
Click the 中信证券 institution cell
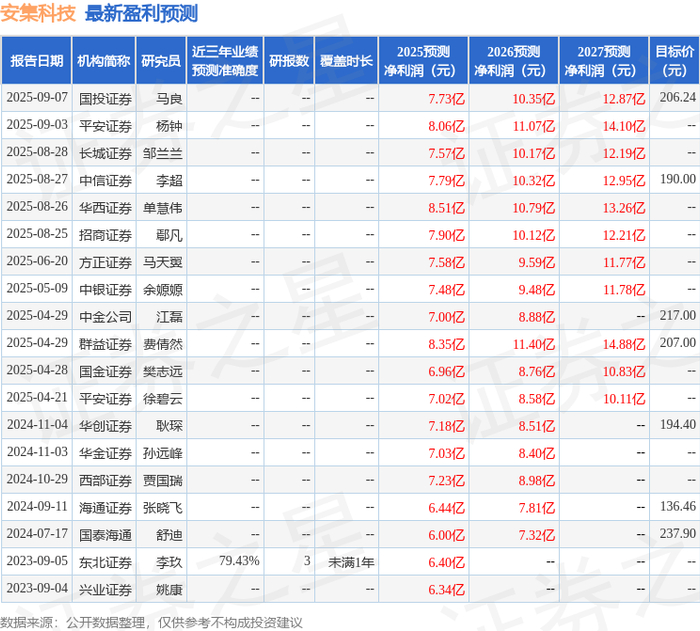pos(105,180)
